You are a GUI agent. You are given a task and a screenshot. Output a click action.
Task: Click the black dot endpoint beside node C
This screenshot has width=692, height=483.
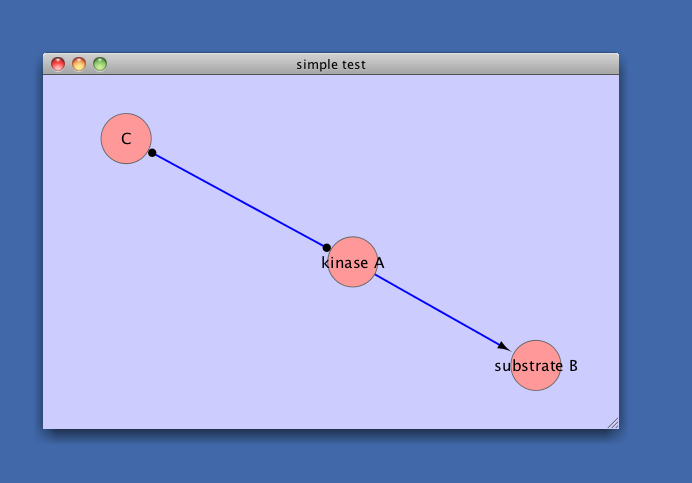click(152, 153)
